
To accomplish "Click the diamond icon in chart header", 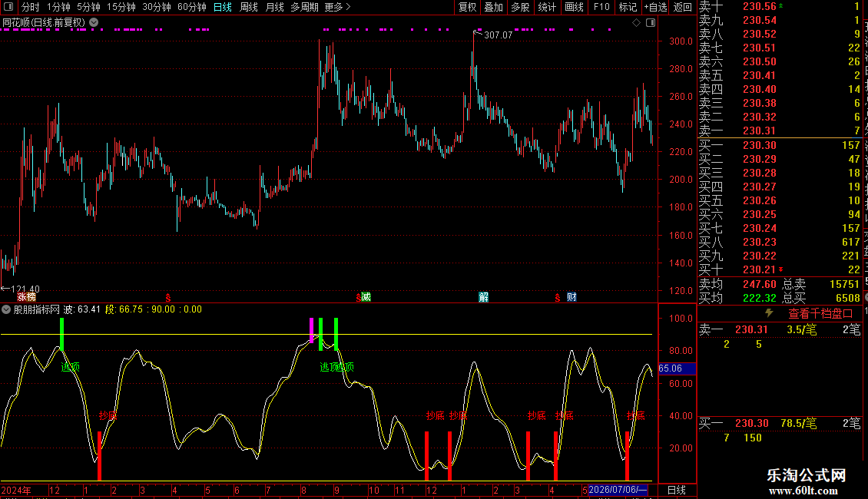I will click(636, 23).
